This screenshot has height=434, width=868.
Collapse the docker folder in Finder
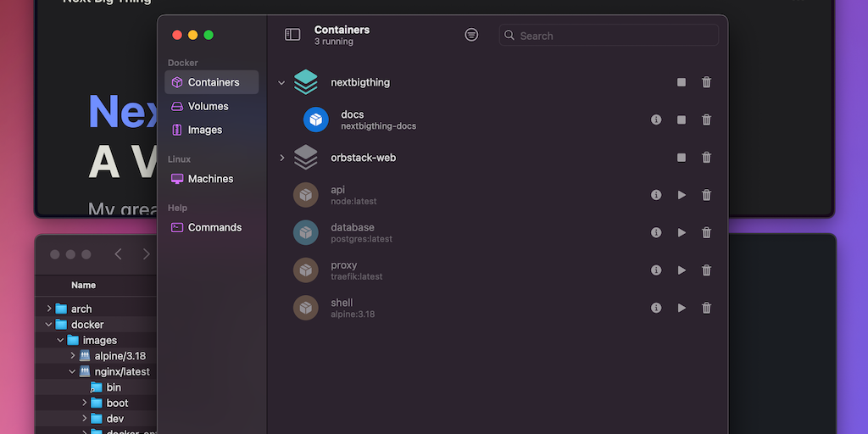tap(49, 325)
